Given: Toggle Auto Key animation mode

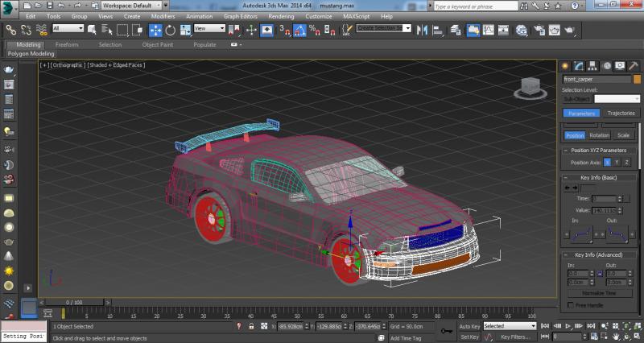Looking at the screenshot, I should pos(469,326).
